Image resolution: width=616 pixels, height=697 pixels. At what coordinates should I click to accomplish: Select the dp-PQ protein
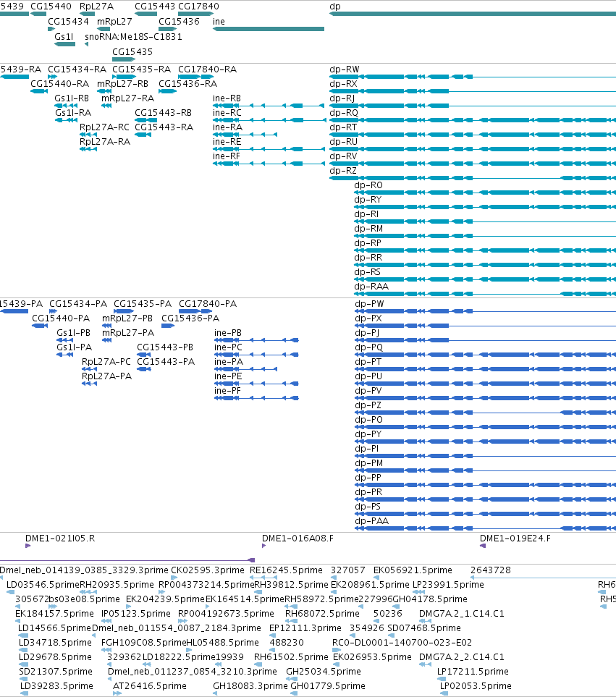(x=485, y=355)
